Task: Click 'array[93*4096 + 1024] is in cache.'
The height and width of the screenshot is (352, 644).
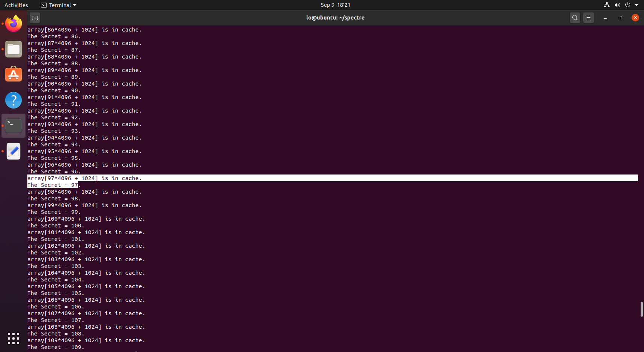Action: 84,124
